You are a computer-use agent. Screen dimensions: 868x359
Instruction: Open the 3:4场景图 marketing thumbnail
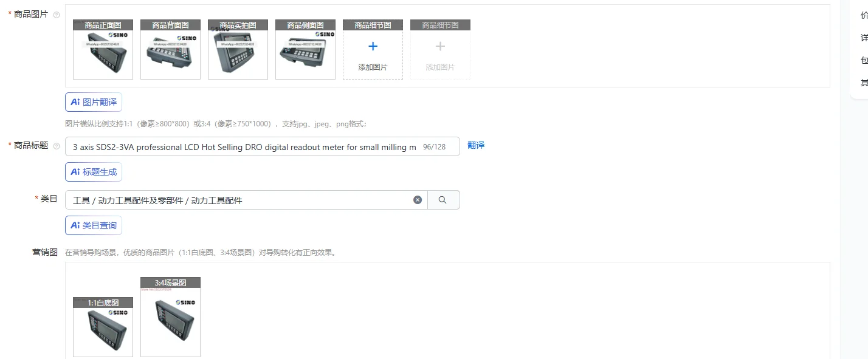click(x=170, y=317)
